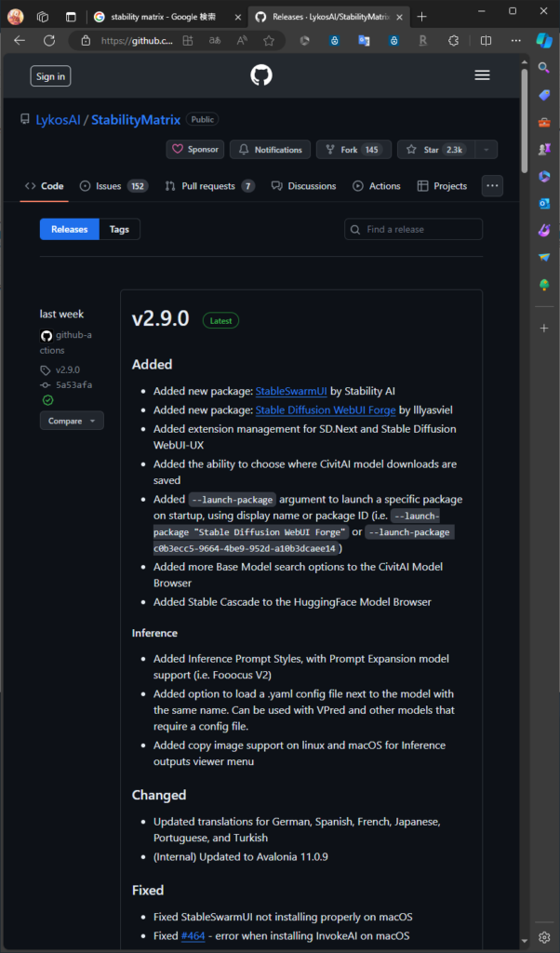Open the sidebar green tree icon
This screenshot has height=953, width=560.
tap(544, 285)
